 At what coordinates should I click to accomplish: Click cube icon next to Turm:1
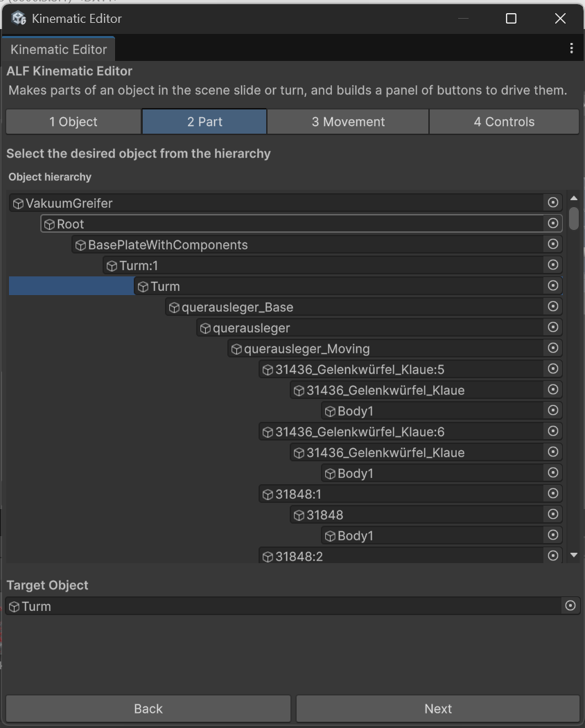coord(112,266)
